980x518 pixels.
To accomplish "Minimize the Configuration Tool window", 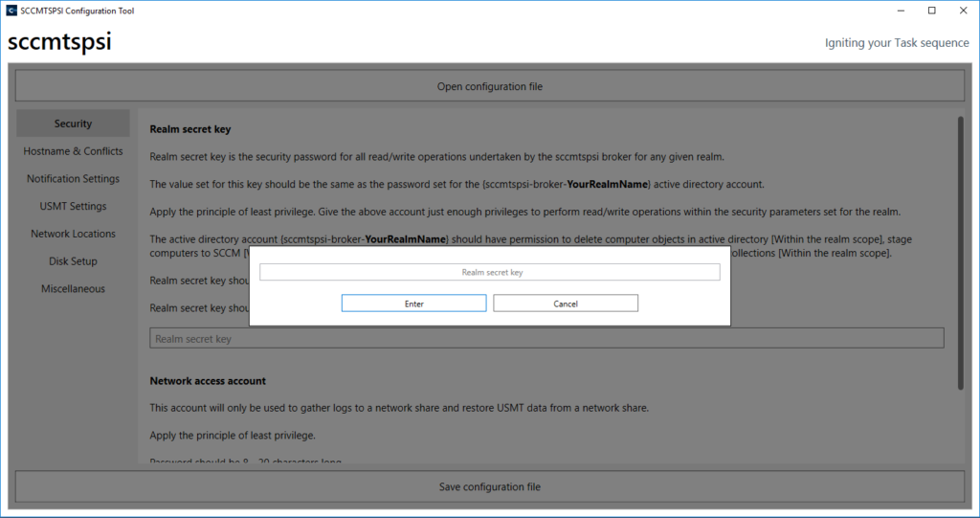I will point(901,11).
